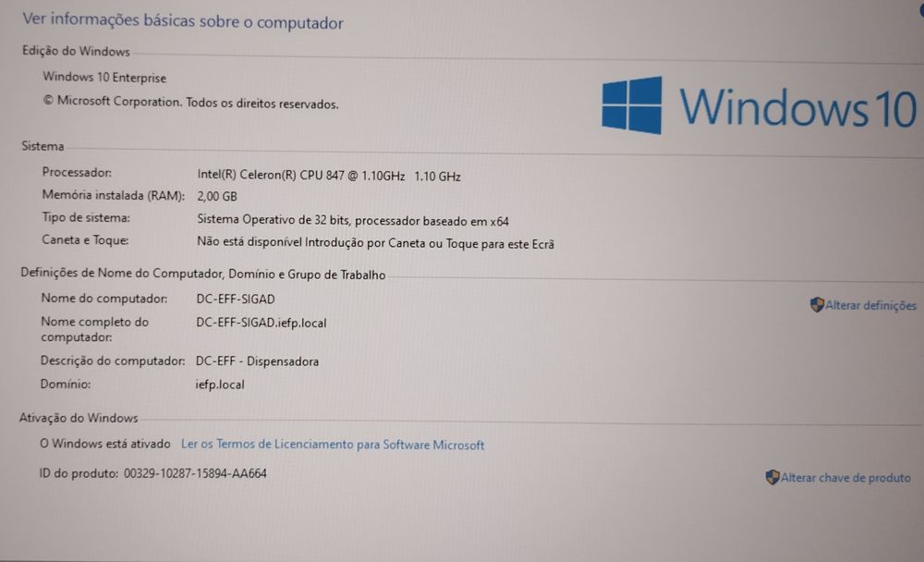The image size is (924, 562).
Task: Open Alterar chave de produto link
Action: tap(845, 478)
